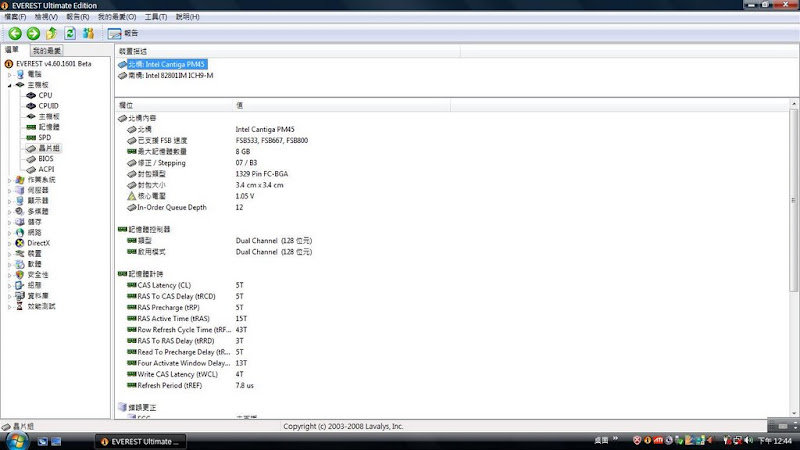Click the 效能測試 hourglass icon
Image resolution: width=800 pixels, height=450 pixels.
[20, 307]
